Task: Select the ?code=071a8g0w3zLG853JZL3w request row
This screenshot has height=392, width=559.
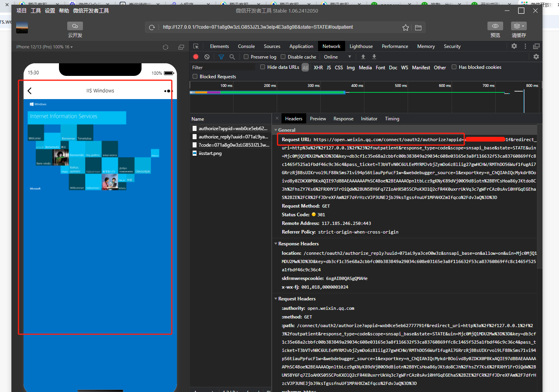Action: click(231, 145)
